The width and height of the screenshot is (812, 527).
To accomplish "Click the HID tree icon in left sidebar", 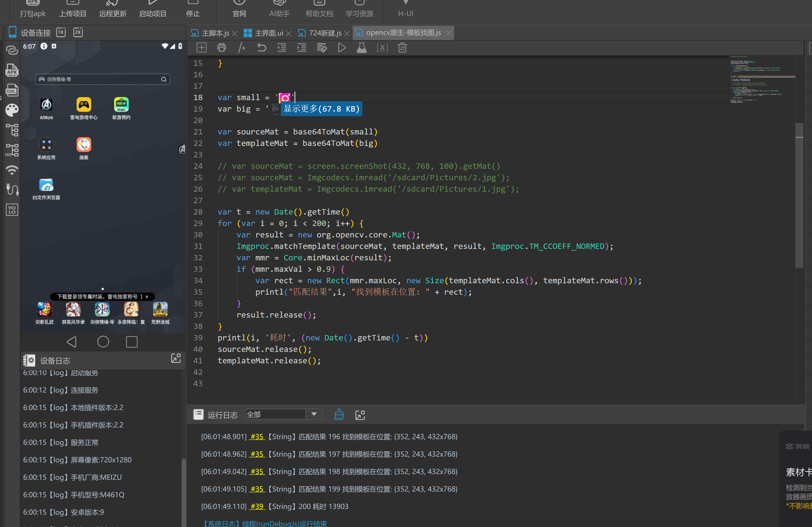I will pos(12,150).
